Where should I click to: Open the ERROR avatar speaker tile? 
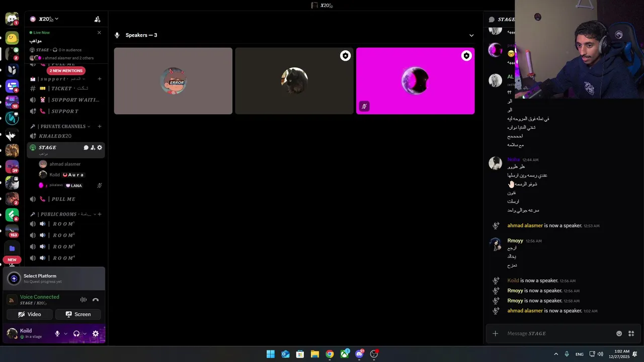(x=173, y=81)
